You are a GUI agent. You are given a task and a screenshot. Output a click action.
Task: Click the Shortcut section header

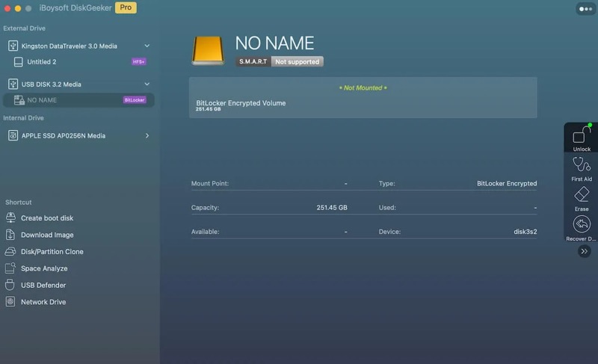pos(18,202)
